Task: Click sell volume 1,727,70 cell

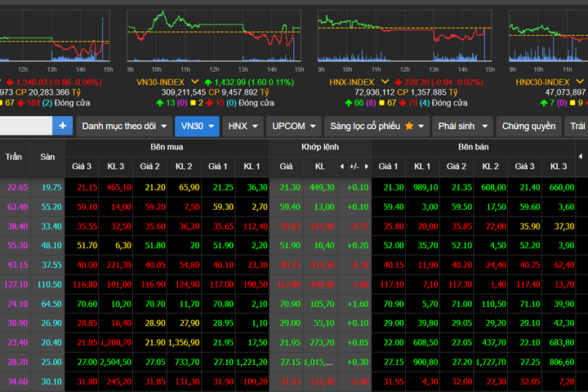Action: click(491, 362)
